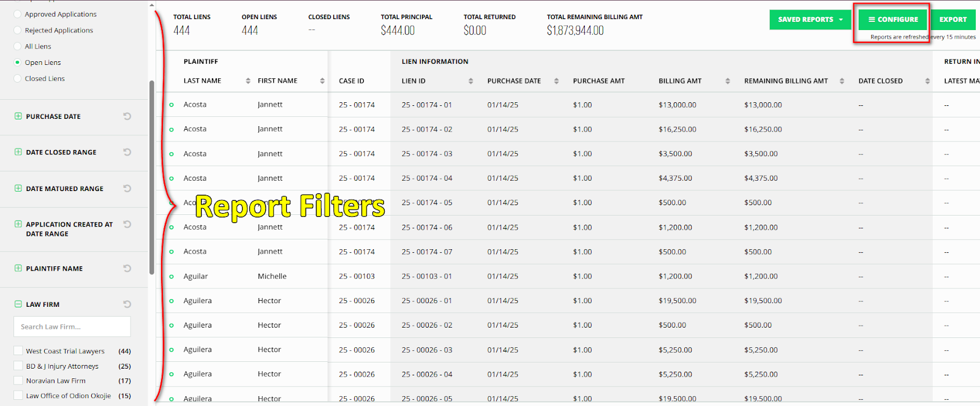
Task: Select Closed Liens radio option
Action: pos(18,78)
